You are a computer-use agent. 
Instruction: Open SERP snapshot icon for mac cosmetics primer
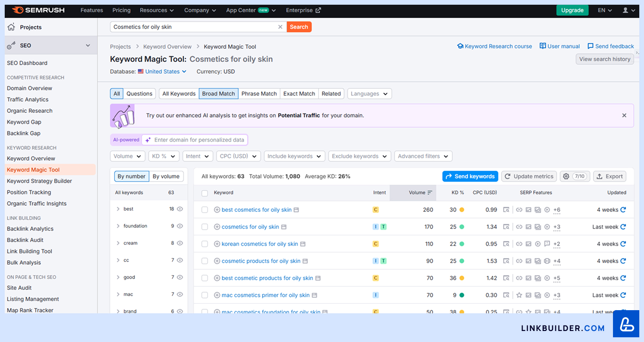pyautogui.click(x=506, y=295)
